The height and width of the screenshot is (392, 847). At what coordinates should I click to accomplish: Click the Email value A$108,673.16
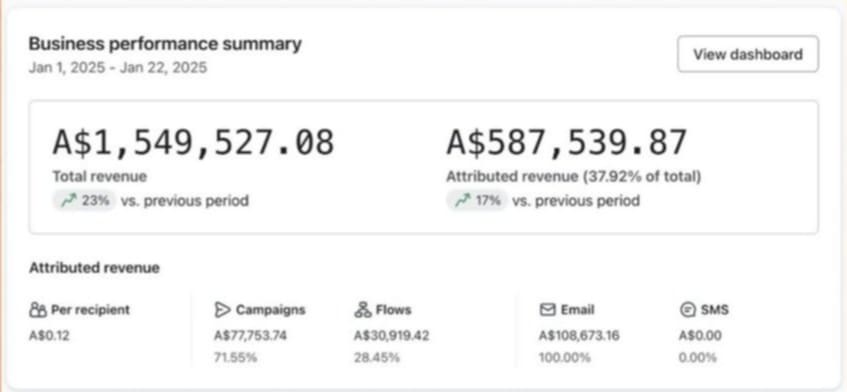(x=579, y=336)
